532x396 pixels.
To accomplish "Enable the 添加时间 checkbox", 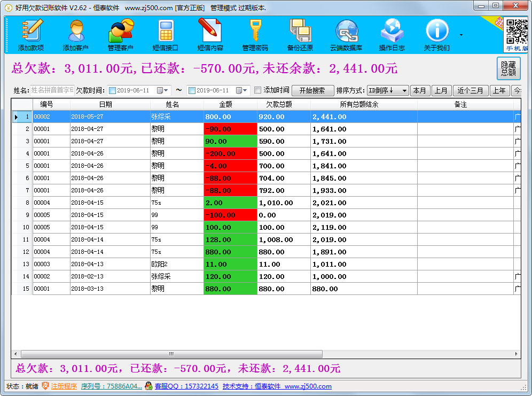I will click(x=257, y=90).
